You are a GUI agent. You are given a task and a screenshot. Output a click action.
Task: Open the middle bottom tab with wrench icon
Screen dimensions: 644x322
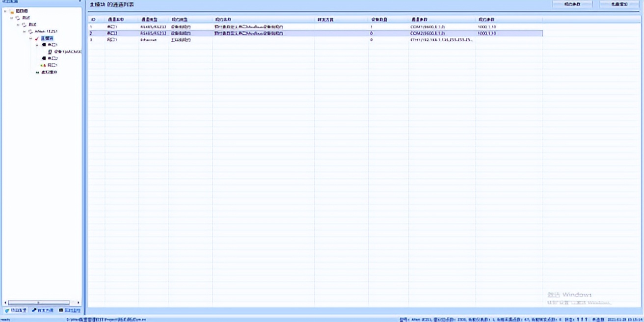tap(43, 310)
